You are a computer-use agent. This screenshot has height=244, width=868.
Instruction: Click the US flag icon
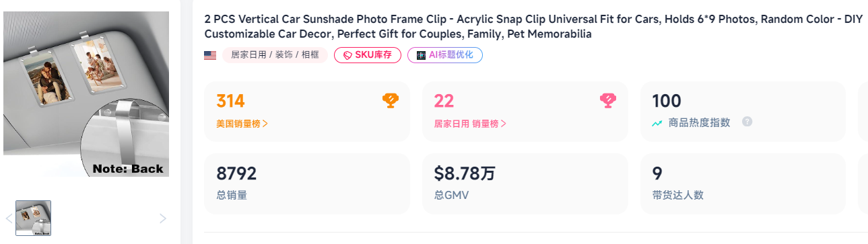(x=210, y=55)
